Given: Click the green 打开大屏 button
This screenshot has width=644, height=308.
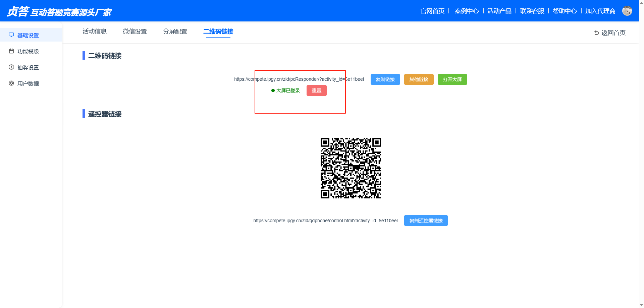Looking at the screenshot, I should pyautogui.click(x=452, y=79).
